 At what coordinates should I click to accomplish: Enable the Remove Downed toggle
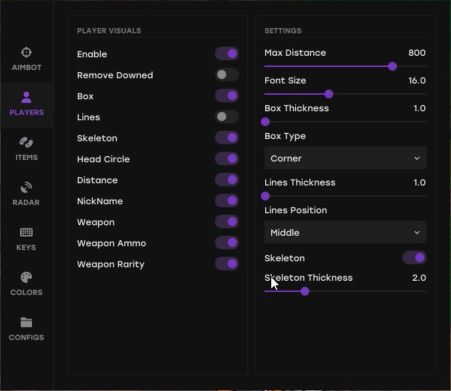pyautogui.click(x=227, y=75)
